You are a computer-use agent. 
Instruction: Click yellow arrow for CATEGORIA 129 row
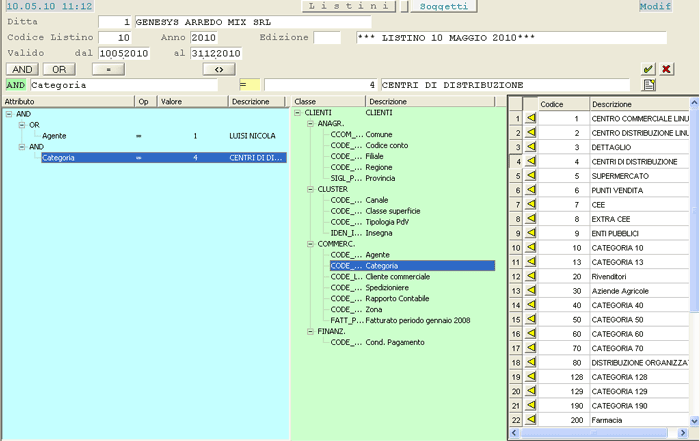click(531, 391)
